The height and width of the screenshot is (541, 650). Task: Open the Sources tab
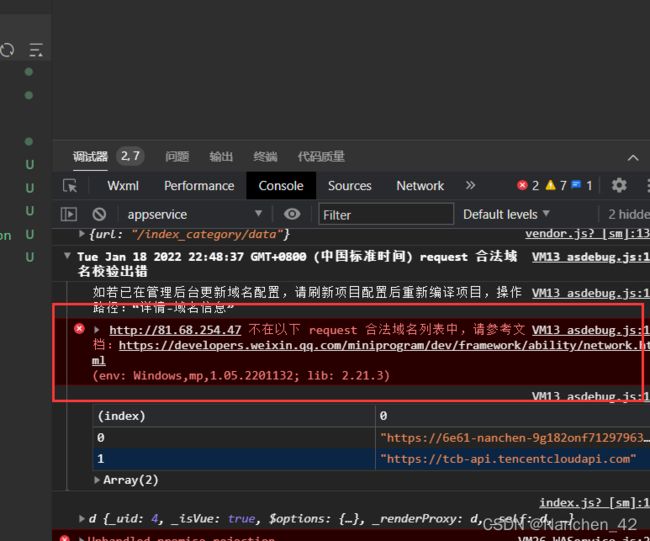pyautogui.click(x=349, y=186)
